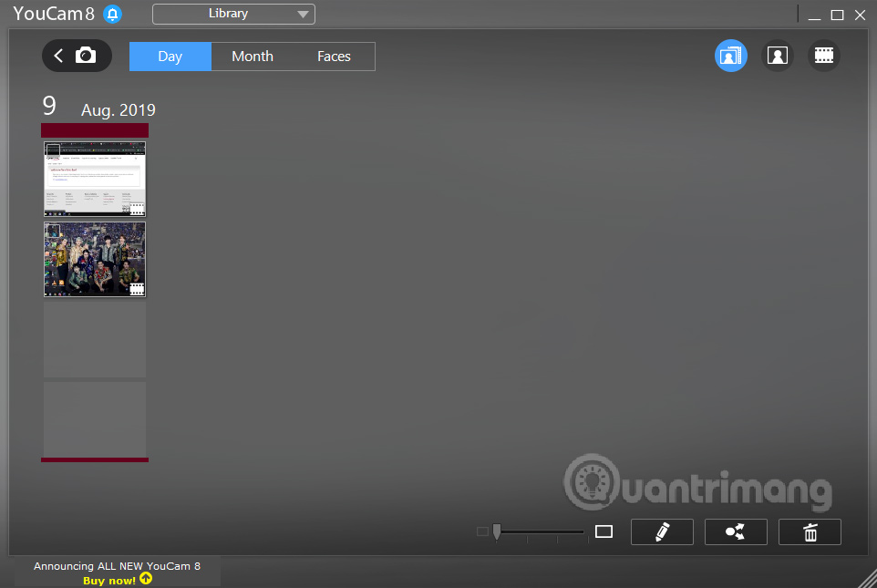Click the share button
Viewport: 877px width, 588px height.
click(736, 531)
